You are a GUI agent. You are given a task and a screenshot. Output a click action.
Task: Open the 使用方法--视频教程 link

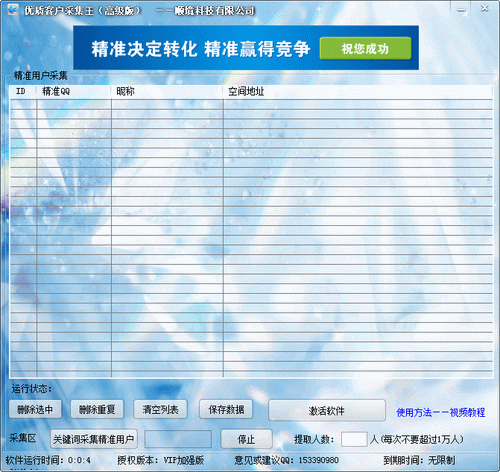click(441, 412)
